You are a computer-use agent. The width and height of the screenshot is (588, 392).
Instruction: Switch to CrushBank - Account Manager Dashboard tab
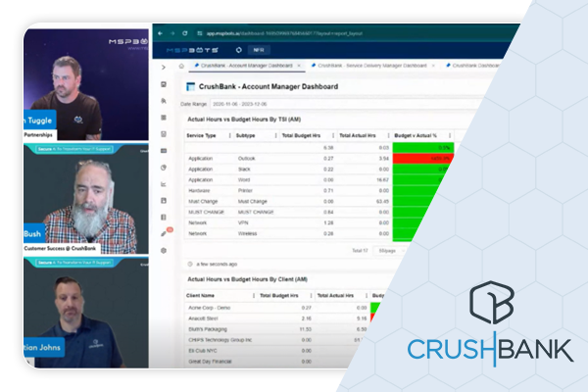pyautogui.click(x=246, y=66)
